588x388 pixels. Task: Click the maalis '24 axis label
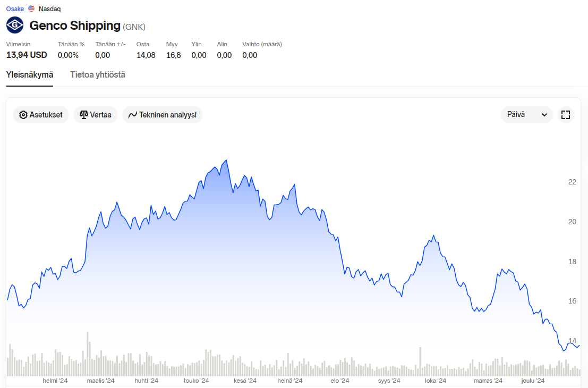101,381
